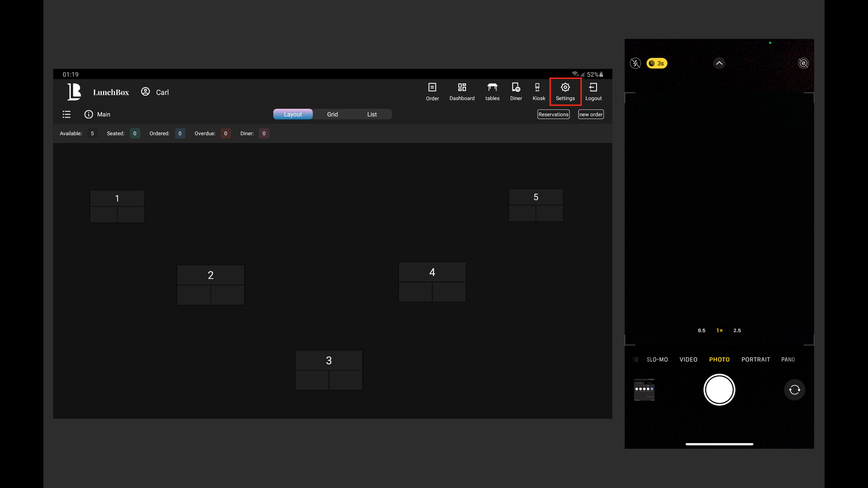
Task: Switch to List view tab
Action: pos(372,115)
